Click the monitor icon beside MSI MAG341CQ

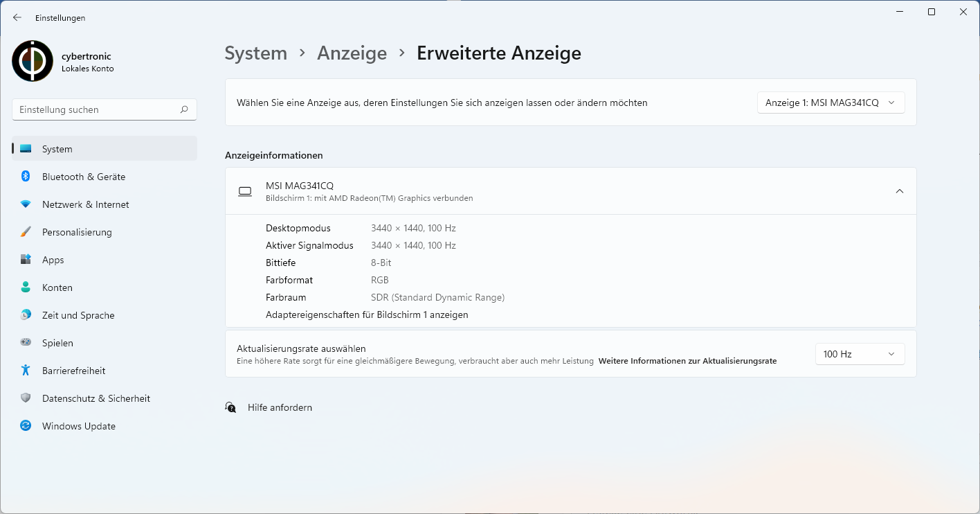tap(245, 191)
